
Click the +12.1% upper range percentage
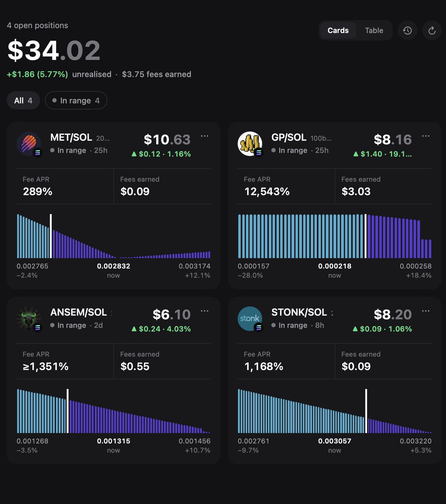[197, 276]
